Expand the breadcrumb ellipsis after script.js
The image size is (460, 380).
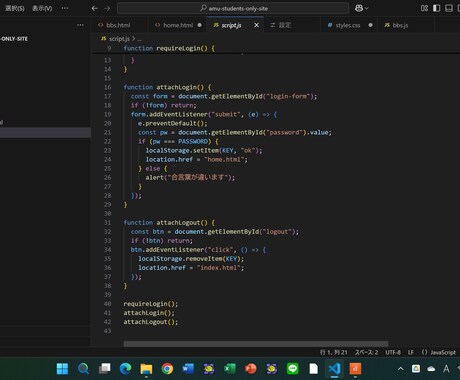coord(139,39)
